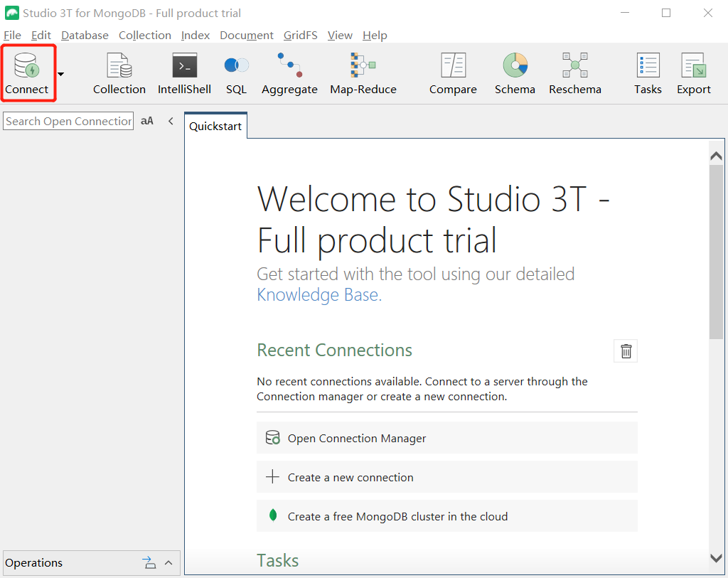The height and width of the screenshot is (578, 728).
Task: Click the scroll down arrow
Action: tap(716, 557)
